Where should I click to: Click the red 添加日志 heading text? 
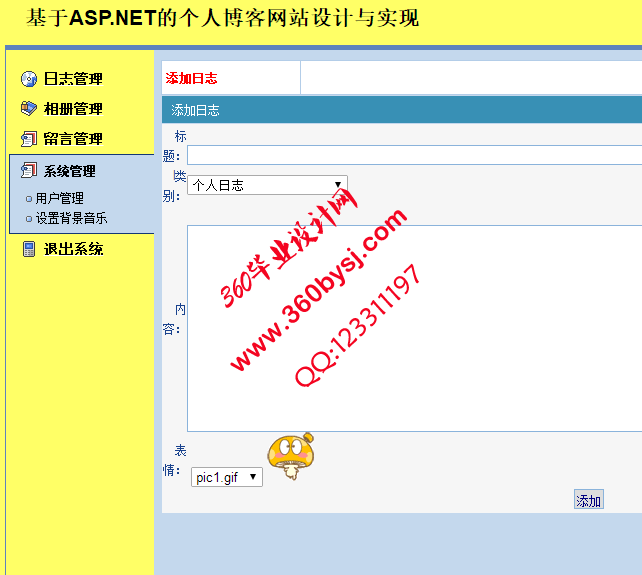coord(191,78)
